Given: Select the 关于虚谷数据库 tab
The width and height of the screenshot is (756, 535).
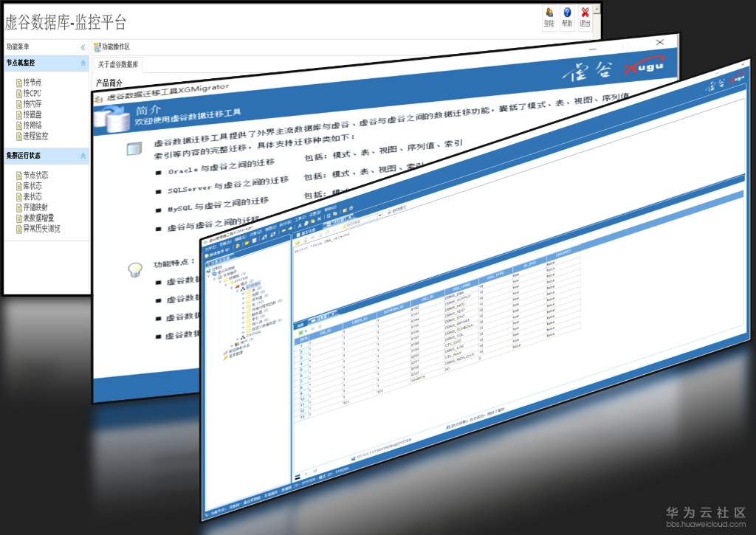Looking at the screenshot, I should point(118,64).
